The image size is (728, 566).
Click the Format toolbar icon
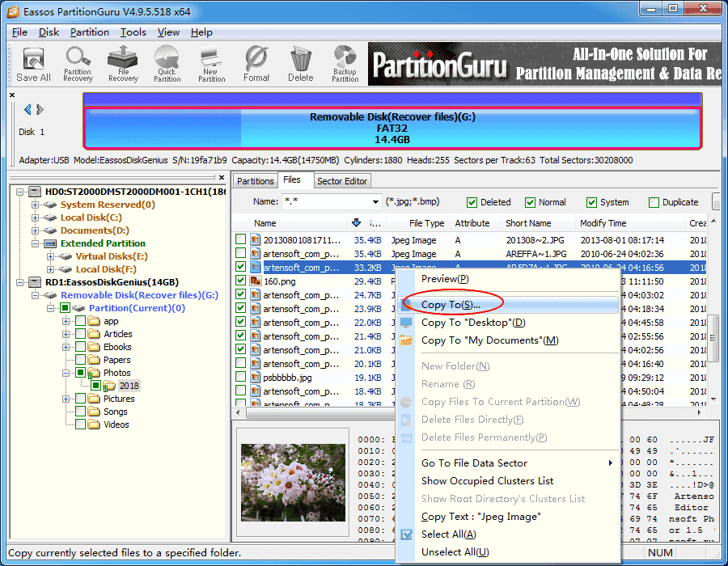(256, 65)
